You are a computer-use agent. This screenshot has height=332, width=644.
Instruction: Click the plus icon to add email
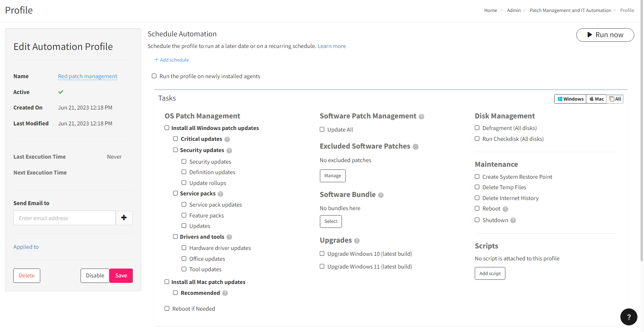124,218
